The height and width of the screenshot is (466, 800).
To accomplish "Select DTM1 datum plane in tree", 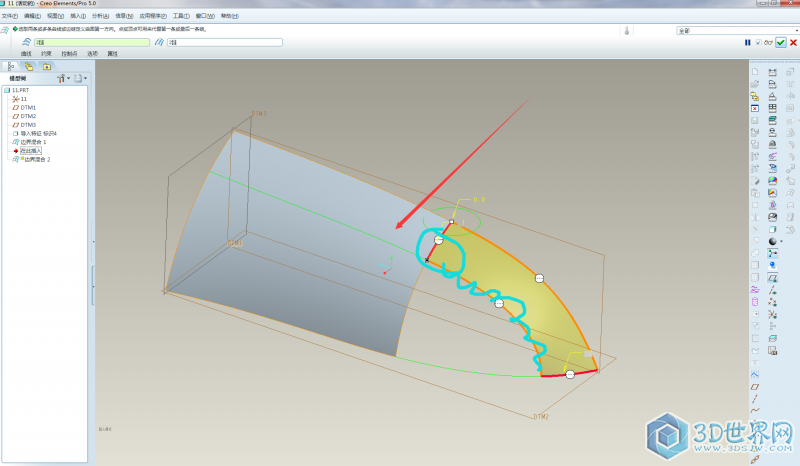I will [x=24, y=107].
